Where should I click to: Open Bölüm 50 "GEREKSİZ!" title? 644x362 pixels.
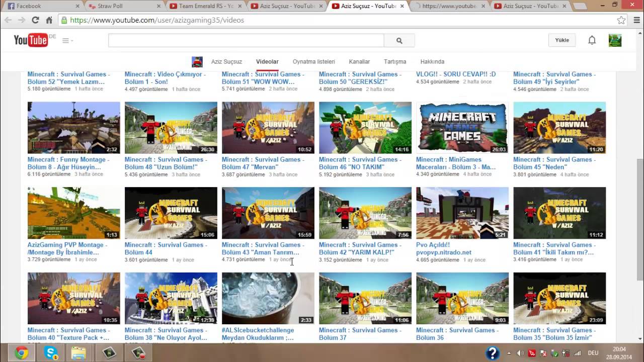pyautogui.click(x=360, y=78)
